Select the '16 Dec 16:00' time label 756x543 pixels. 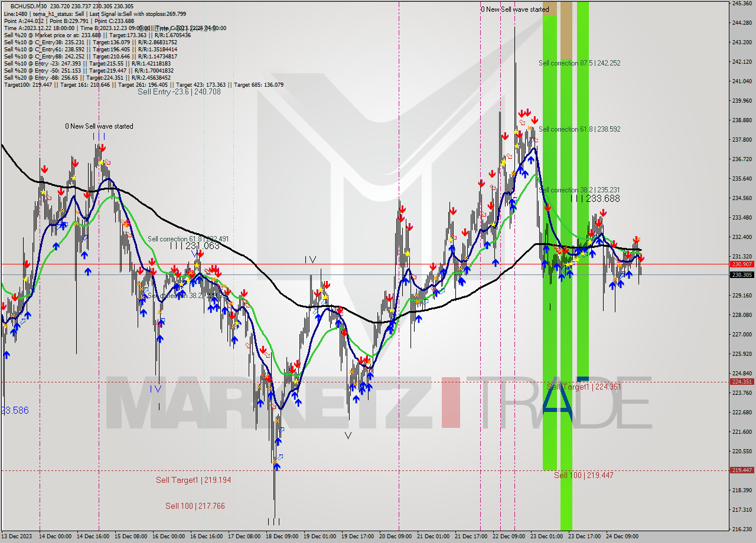point(206,537)
